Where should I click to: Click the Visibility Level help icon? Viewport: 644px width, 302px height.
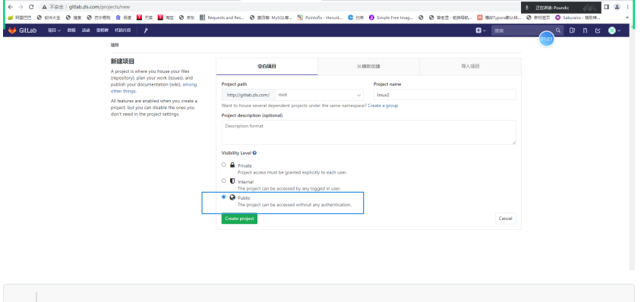(x=254, y=153)
